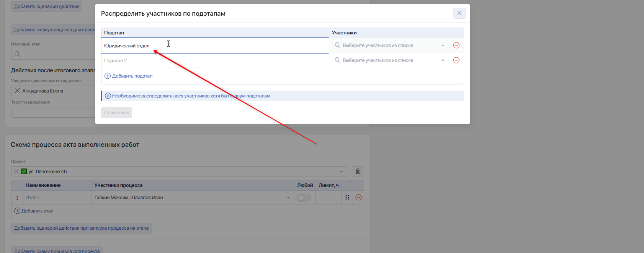Remove the Юридический отдел substage row
644x253 pixels.
(x=456, y=45)
